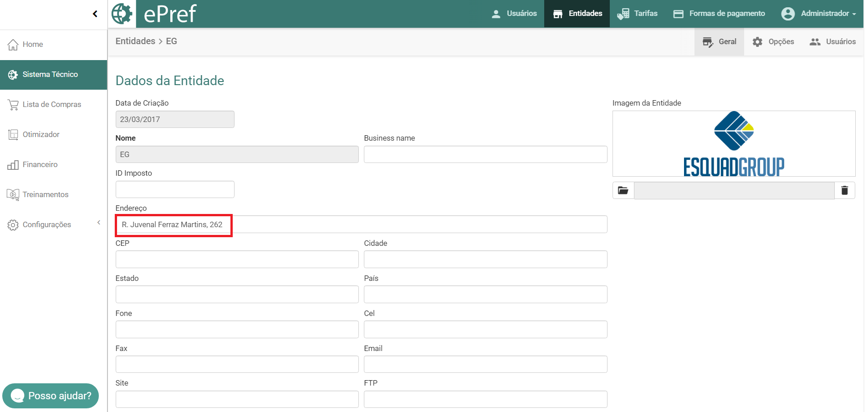Click the ePref globe logo icon
Screen dimensions: 868x412
pyautogui.click(x=122, y=14)
